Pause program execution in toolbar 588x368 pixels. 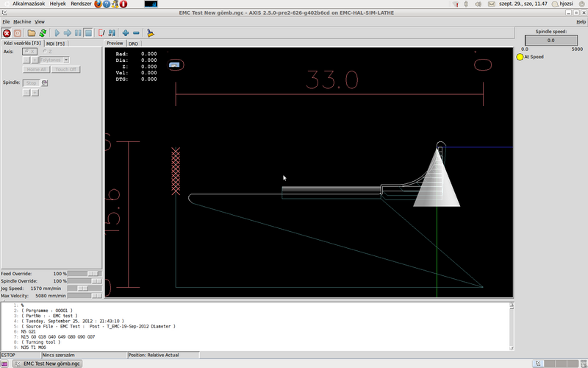(x=78, y=33)
